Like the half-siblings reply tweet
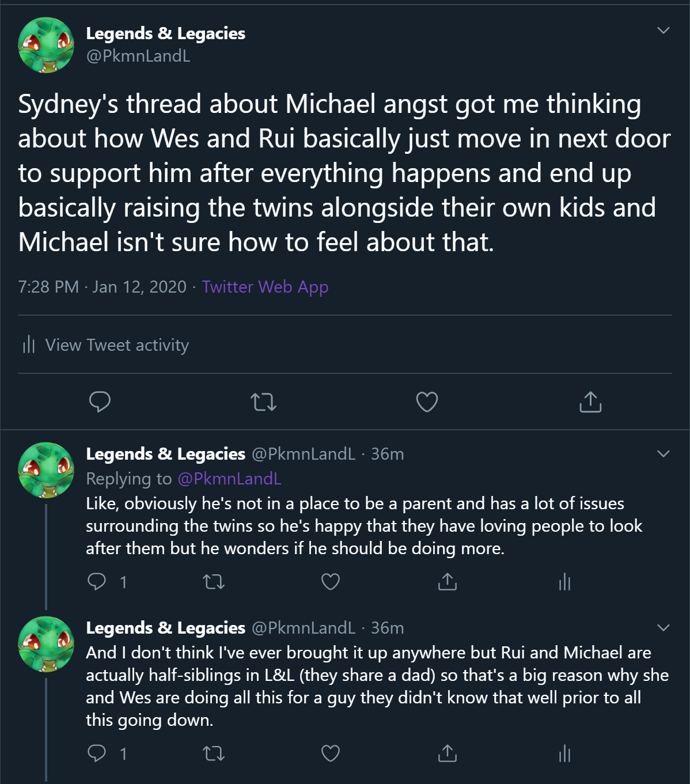Image resolution: width=690 pixels, height=784 pixels. [x=331, y=753]
